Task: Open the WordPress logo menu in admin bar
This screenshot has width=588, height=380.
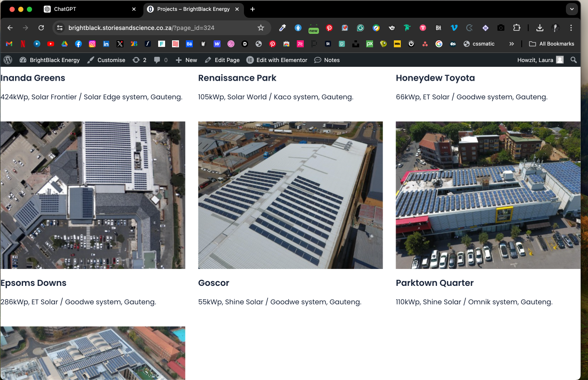Action: [8, 60]
